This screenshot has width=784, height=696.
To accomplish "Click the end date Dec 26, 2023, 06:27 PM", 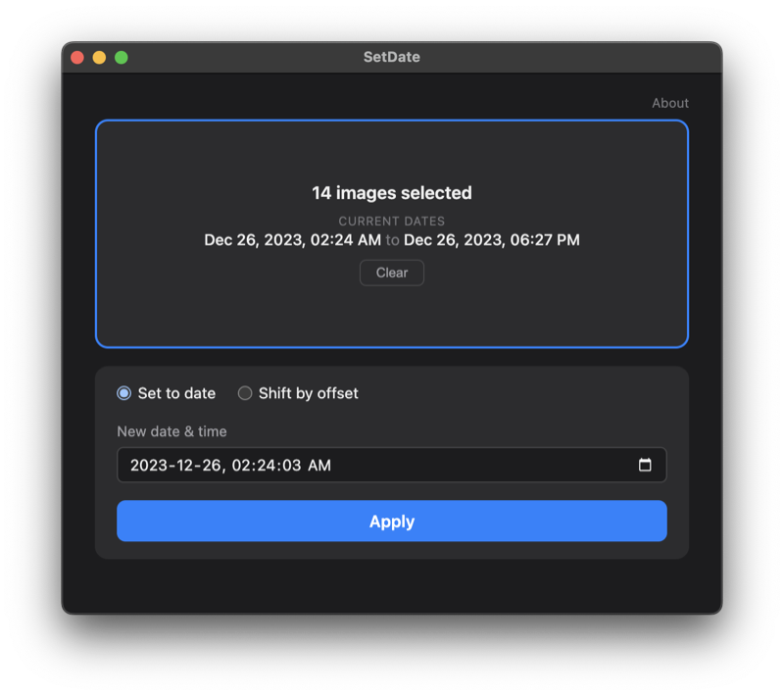I will (492, 240).
